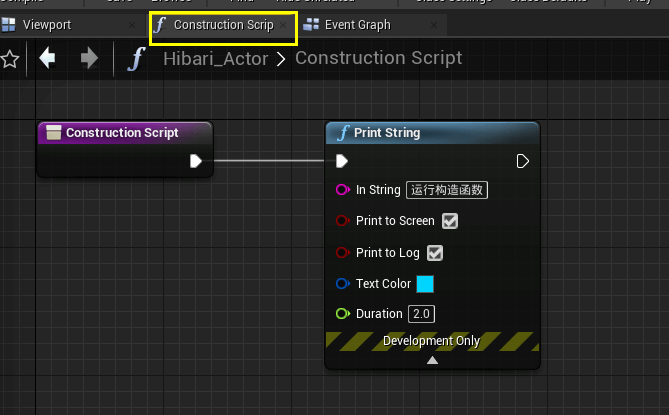Open the Construction Script tab

click(x=223, y=25)
